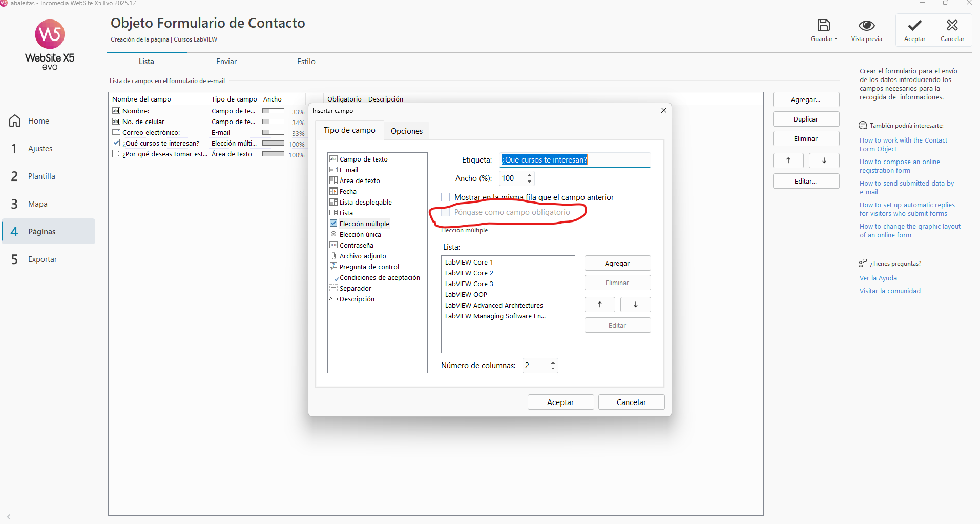Confirm with the top Aceptar checkmark icon

(914, 25)
